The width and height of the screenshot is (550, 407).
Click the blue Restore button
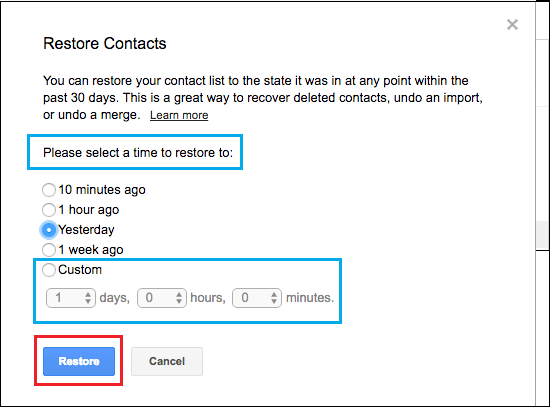coord(79,361)
